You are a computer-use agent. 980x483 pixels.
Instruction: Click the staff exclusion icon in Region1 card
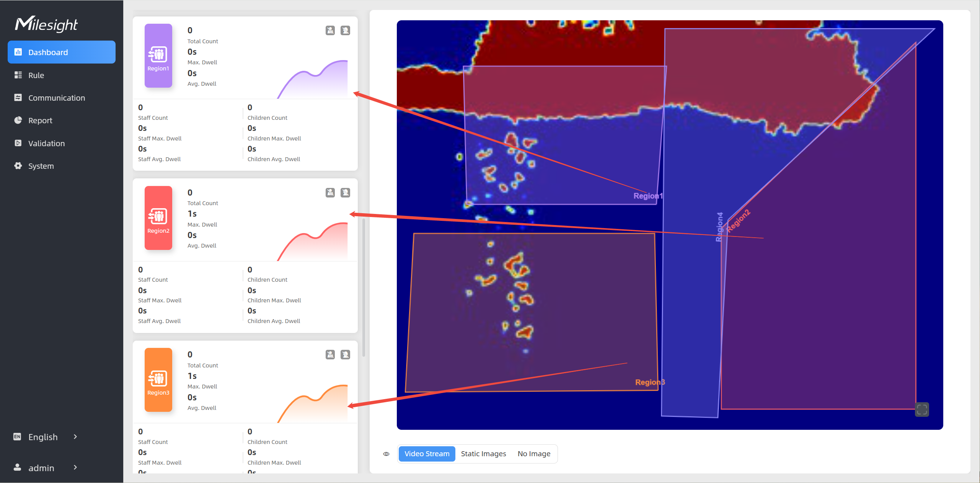pos(330,30)
